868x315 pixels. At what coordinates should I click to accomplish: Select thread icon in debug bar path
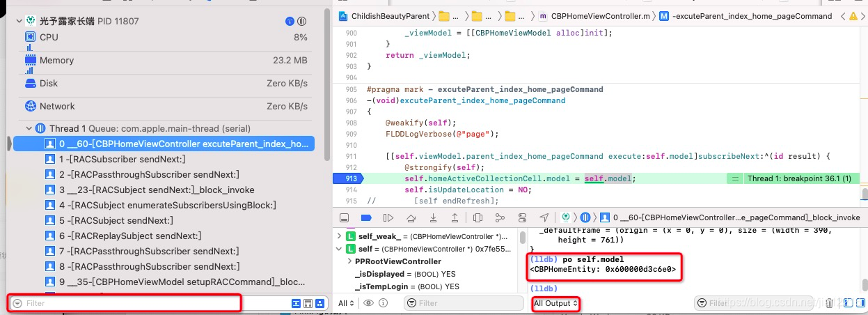586,217
